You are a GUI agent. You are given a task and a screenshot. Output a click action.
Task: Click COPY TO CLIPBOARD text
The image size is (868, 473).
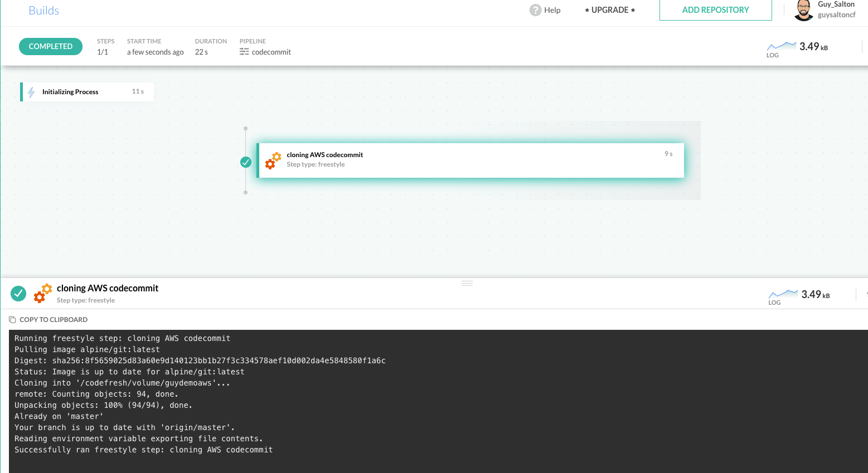click(54, 320)
